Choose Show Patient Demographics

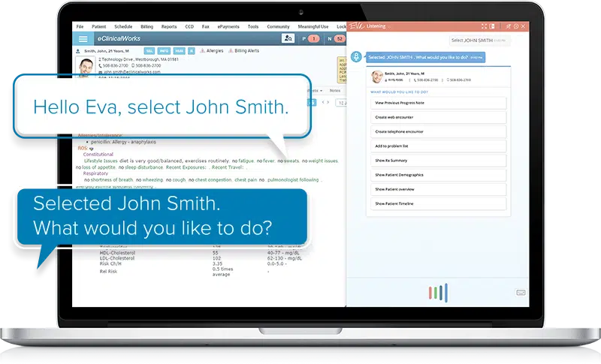439,175
